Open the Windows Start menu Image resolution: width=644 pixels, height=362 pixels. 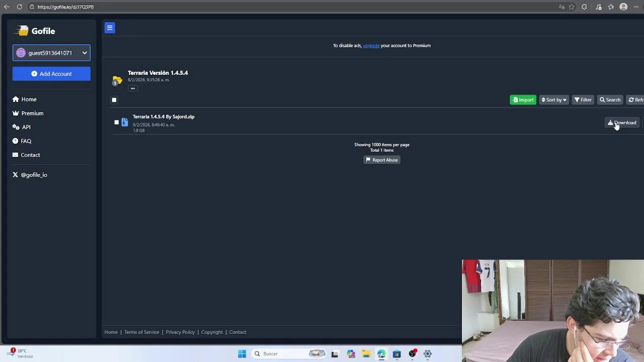point(242,354)
